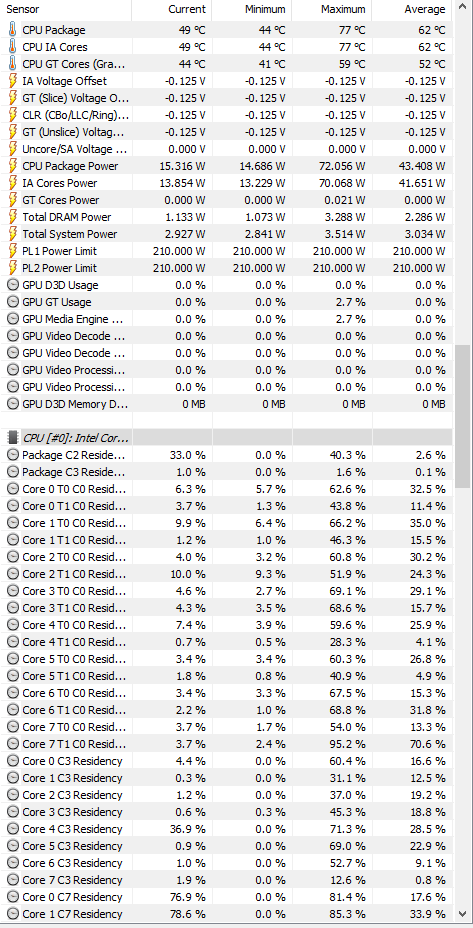Click the IA Voltage Offset lightning icon
Viewport: 473px width, 928px height.
coord(12,81)
